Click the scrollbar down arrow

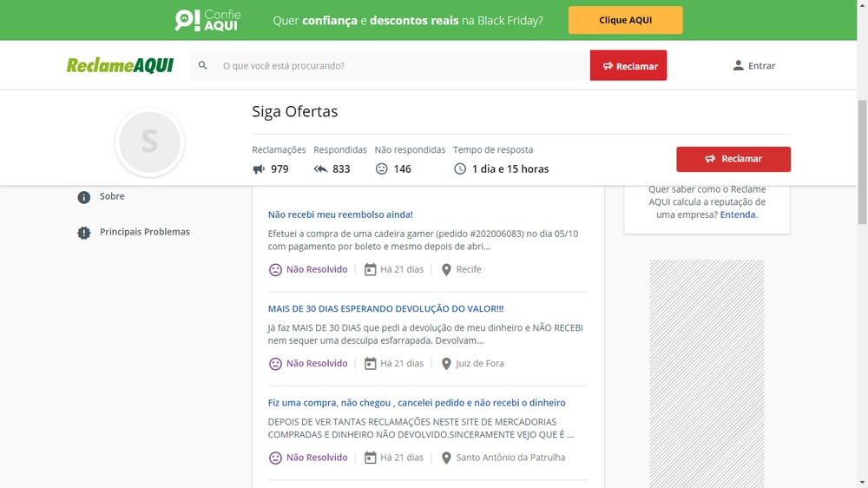[862, 483]
